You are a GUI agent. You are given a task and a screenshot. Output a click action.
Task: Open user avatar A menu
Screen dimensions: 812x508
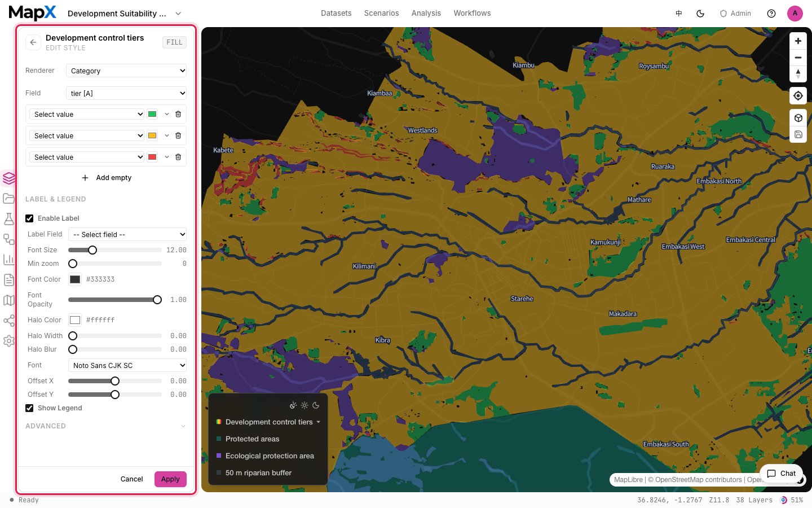point(795,14)
